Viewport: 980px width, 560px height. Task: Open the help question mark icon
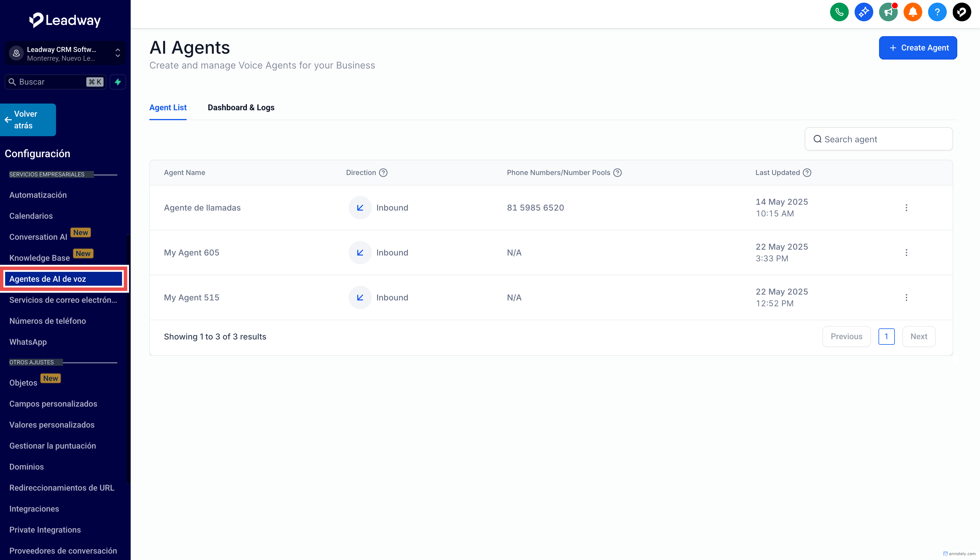(937, 12)
